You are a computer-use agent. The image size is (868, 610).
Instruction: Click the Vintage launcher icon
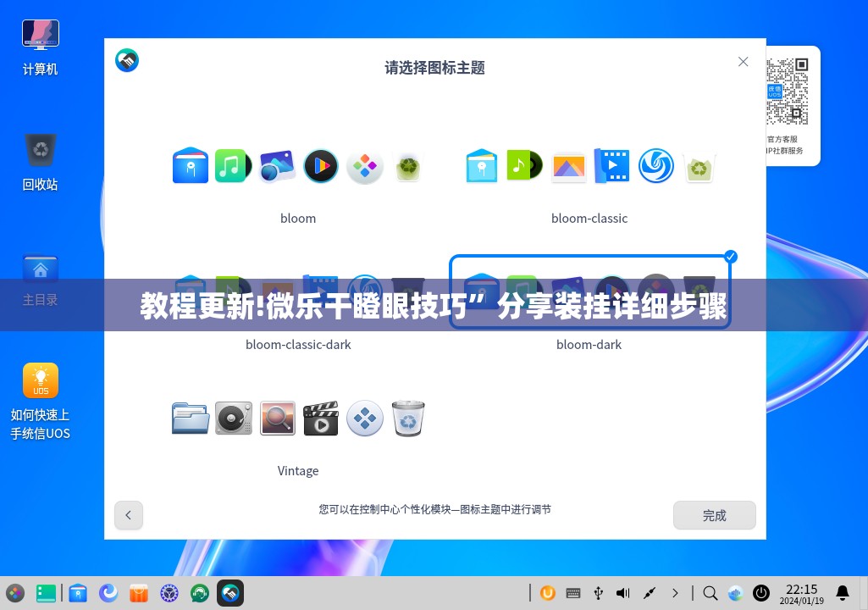[x=365, y=418]
